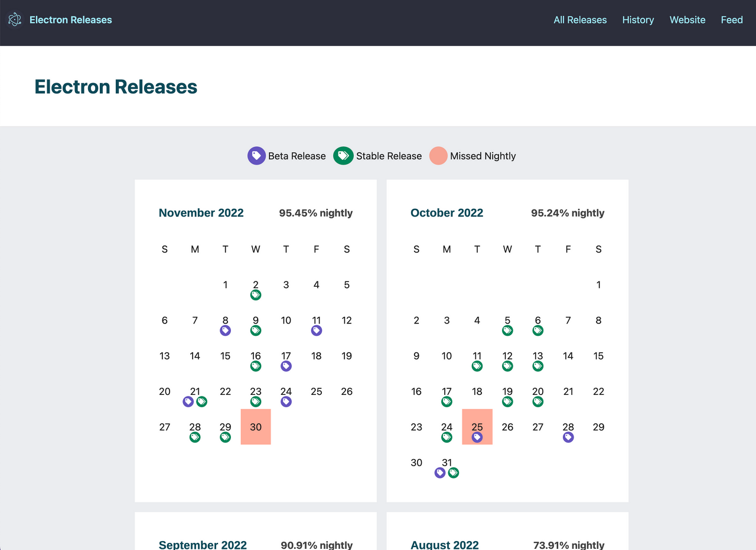Screen dimensions: 756x550
Task: Select beta release tag under November 17
Action: point(286,366)
